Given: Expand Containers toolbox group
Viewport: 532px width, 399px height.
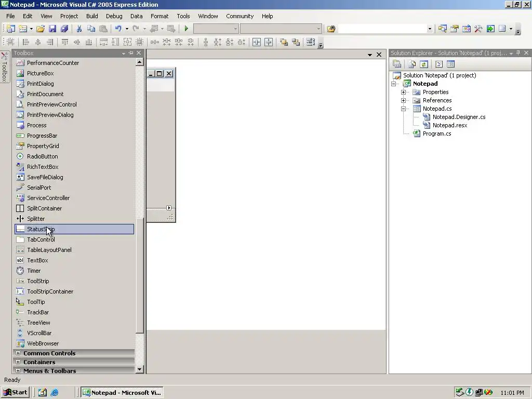Looking at the screenshot, I should pyautogui.click(x=18, y=362).
